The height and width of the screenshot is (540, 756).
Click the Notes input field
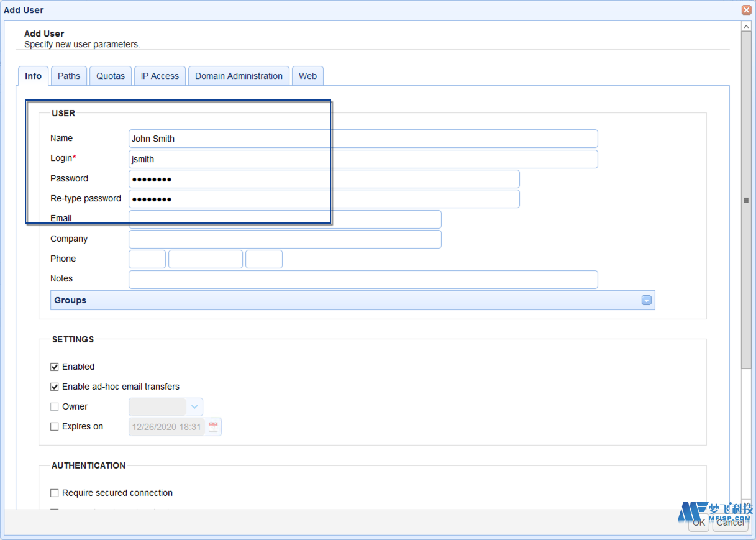tap(363, 280)
